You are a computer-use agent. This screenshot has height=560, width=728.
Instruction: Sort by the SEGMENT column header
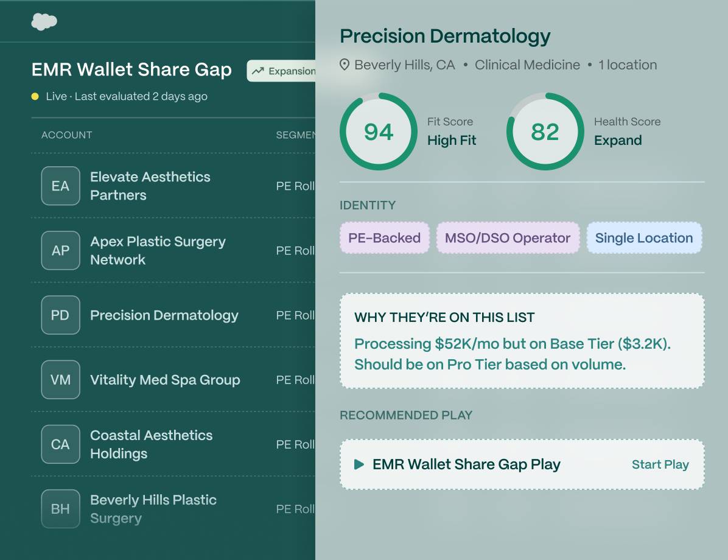(296, 135)
